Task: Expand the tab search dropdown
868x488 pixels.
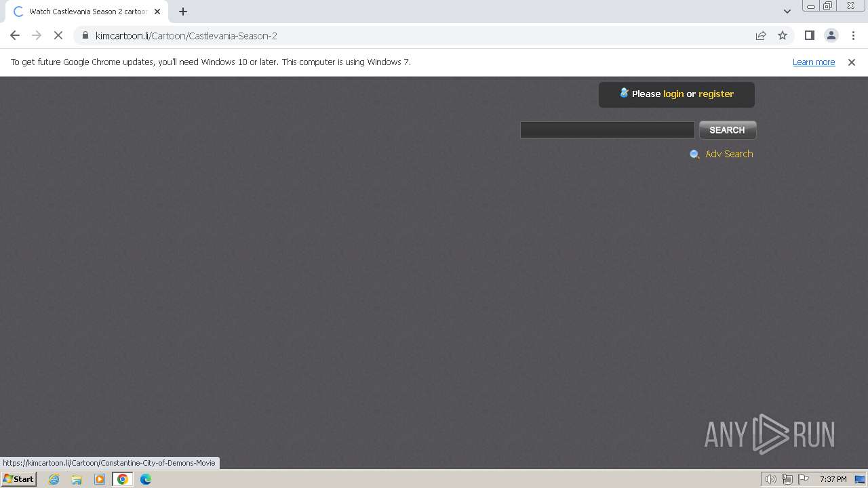Action: (x=787, y=11)
